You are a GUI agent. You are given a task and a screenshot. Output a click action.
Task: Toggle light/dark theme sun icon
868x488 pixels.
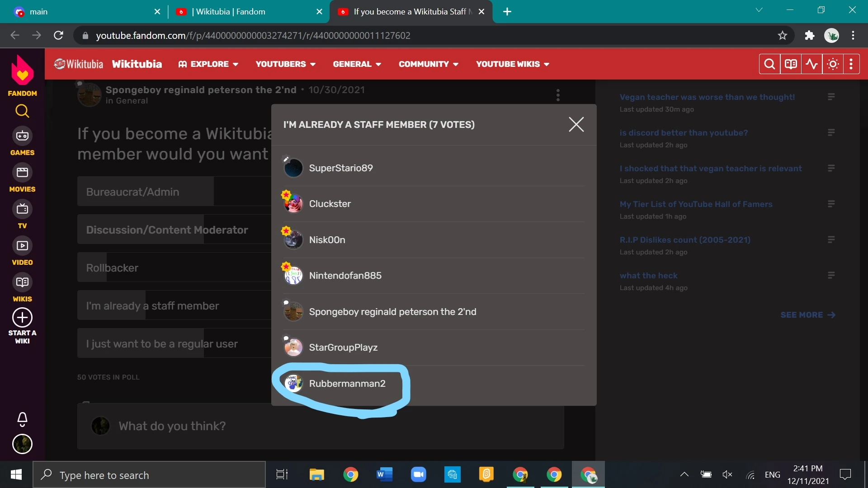833,64
